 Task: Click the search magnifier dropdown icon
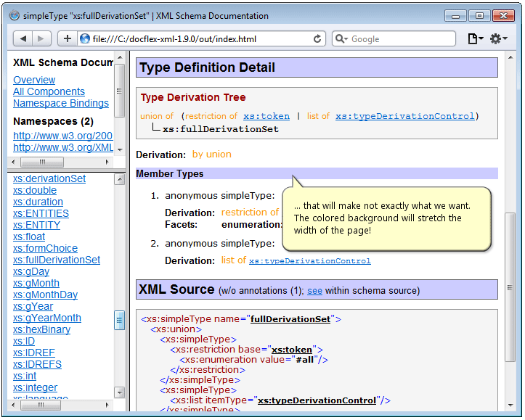point(342,39)
